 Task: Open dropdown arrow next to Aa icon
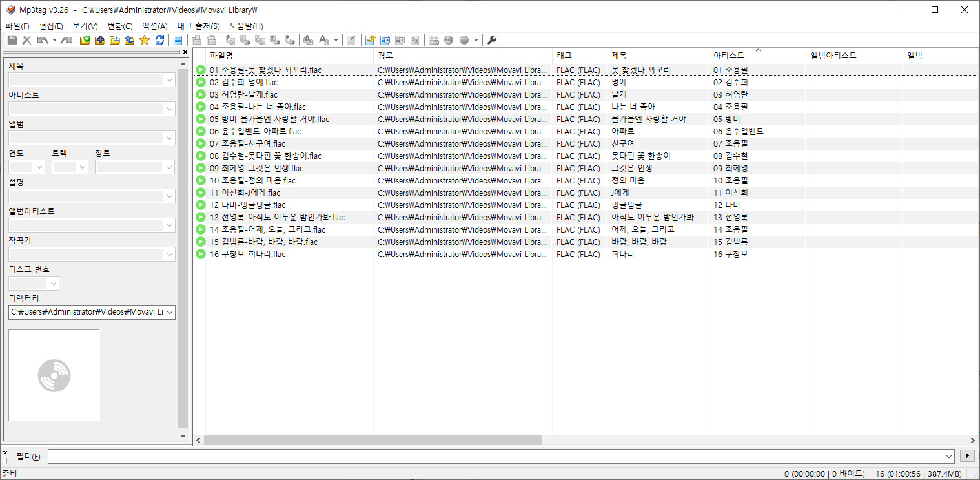(336, 40)
